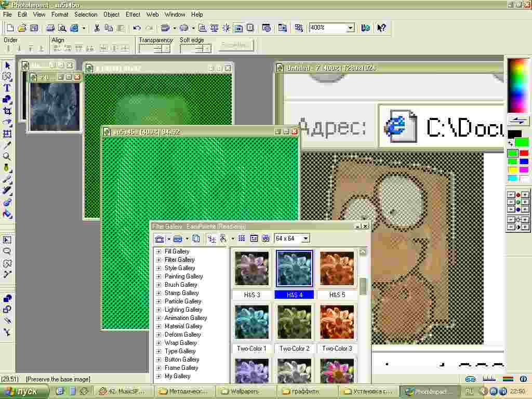Select Lighting Gallery in the tree
This screenshot has height=399, width=532.
tap(183, 310)
